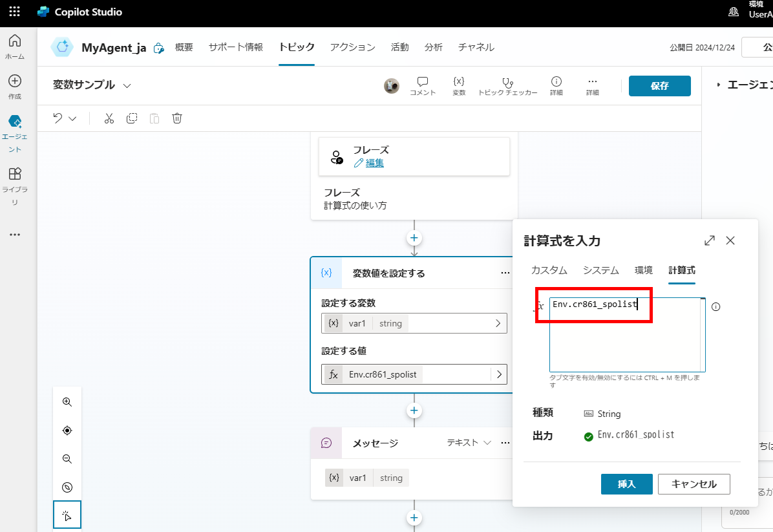The image size is (773, 532).
Task: Expand the formula editor to full size
Action: coord(709,240)
